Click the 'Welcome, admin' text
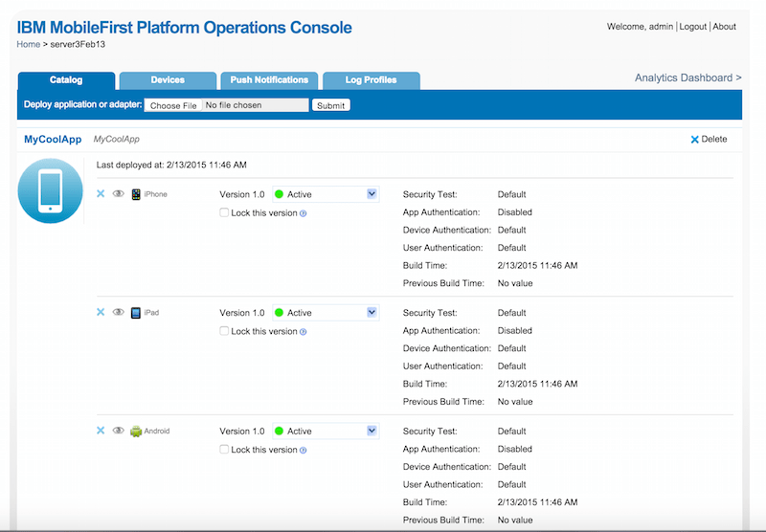Image resolution: width=766 pixels, height=532 pixels. tap(640, 27)
